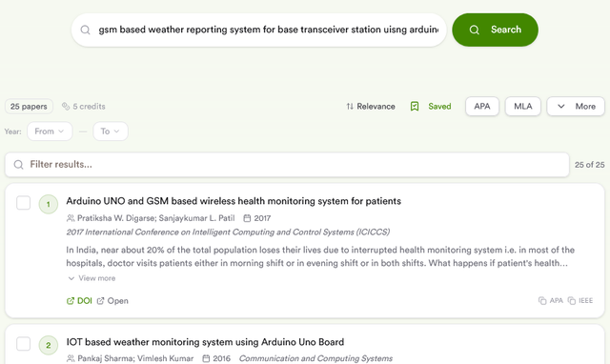Click the calendar icon beside 2017
Image resolution: width=610 pixels, height=364 pixels.
247,218
